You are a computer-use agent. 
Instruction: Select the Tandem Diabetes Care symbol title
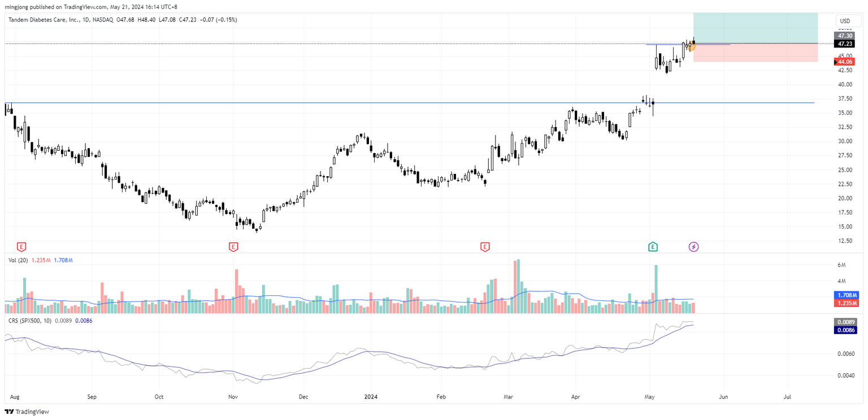coord(45,19)
